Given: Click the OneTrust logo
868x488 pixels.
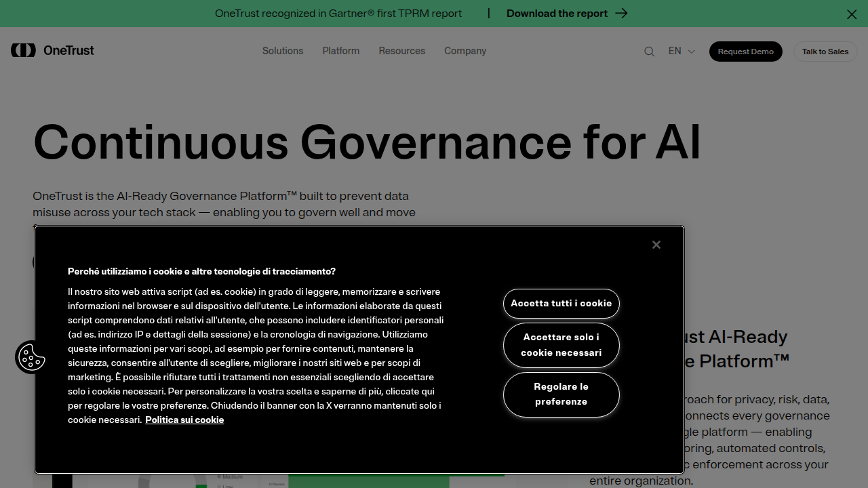Looking at the screenshot, I should 52,50.
